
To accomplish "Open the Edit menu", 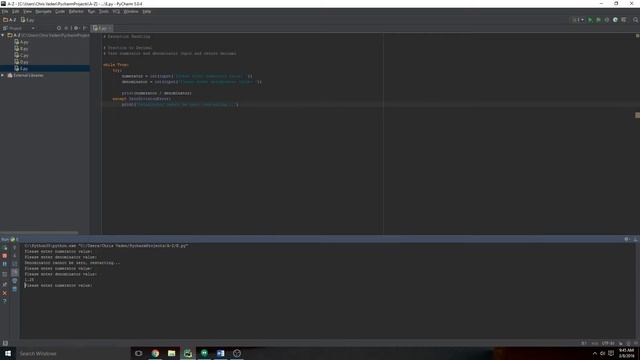I will (x=16, y=11).
